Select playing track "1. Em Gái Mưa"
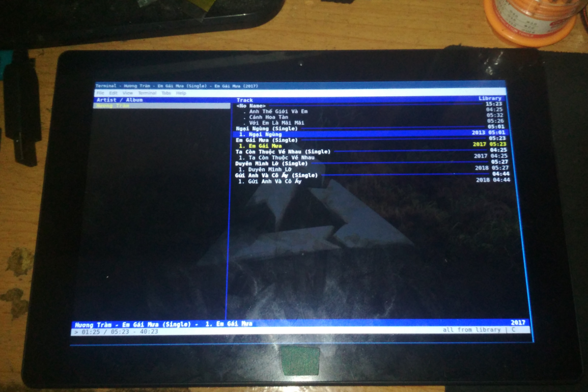This screenshot has height=392, width=588. tap(260, 146)
